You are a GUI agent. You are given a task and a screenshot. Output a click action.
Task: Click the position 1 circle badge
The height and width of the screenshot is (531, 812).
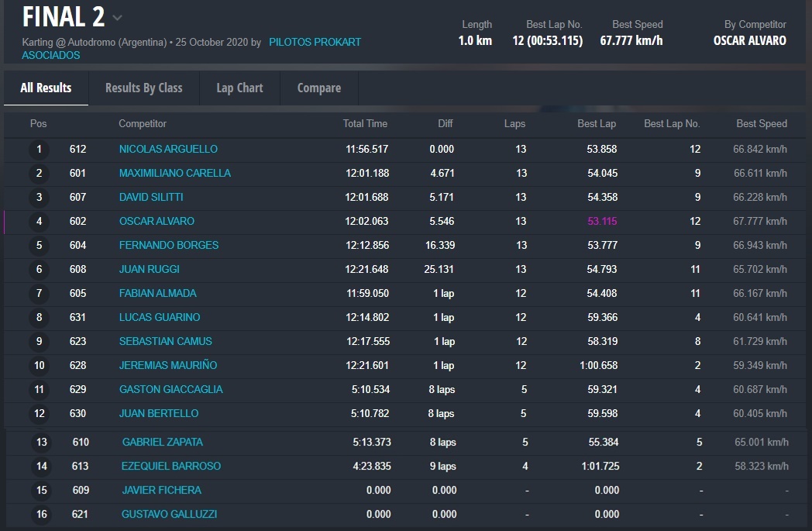39,149
